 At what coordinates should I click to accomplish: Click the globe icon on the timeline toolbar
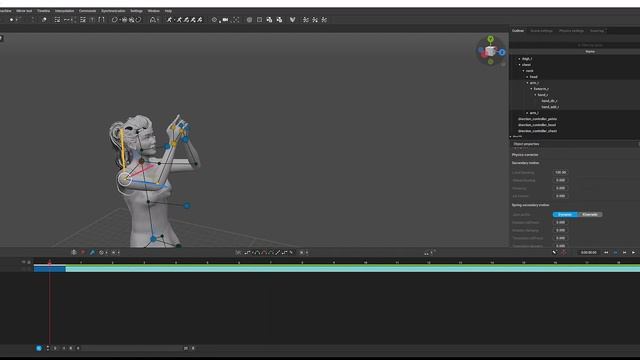click(74, 253)
